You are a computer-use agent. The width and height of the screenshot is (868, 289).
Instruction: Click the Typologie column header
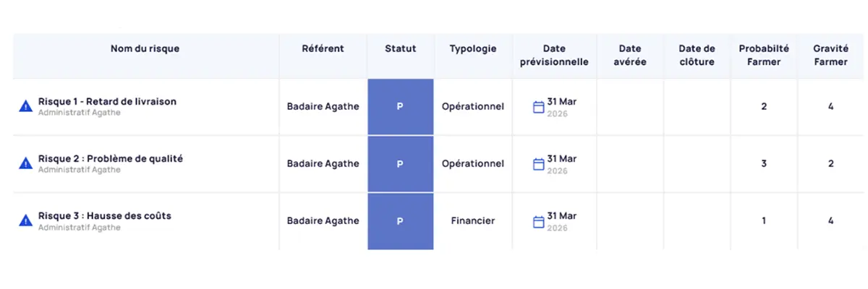pos(473,49)
